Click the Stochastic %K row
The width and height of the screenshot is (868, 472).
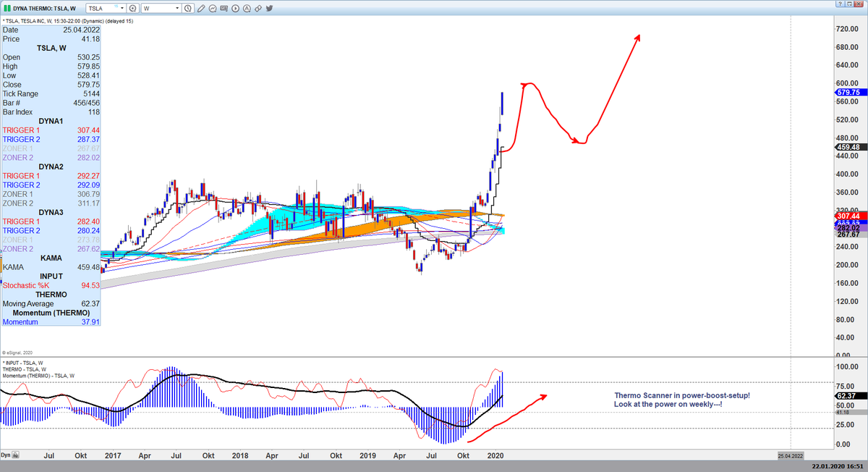pos(51,285)
